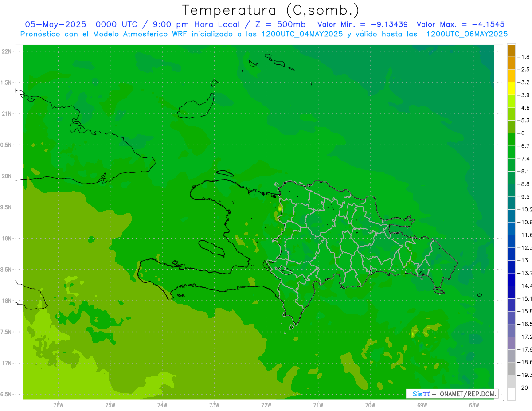Select the 'Z = 500mb' level label
This screenshot has width=532, height=411.
280,24
